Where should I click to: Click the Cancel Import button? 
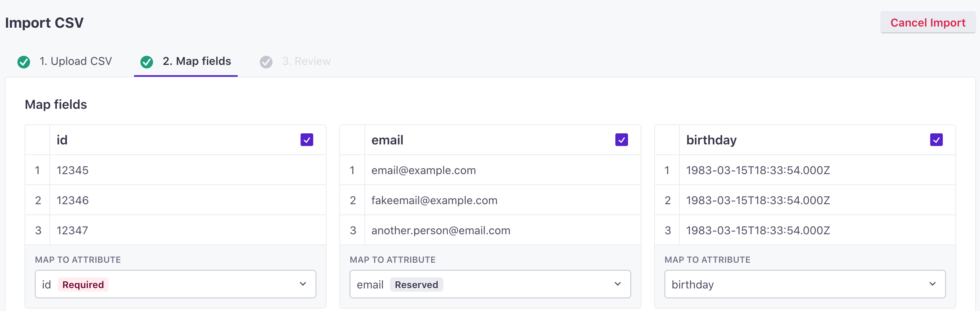coord(928,23)
